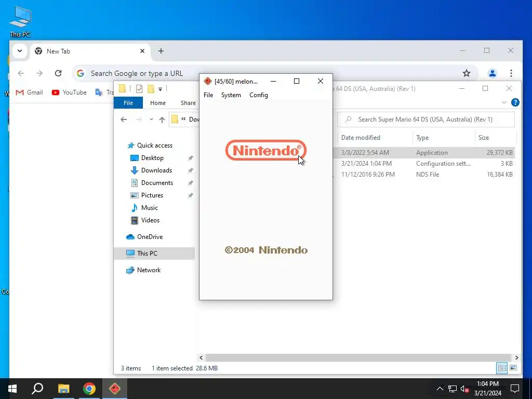Screen dimensions: 532x399
Task: Click the Properties checkmark icon in Explorer title bar
Action: coord(139,89)
